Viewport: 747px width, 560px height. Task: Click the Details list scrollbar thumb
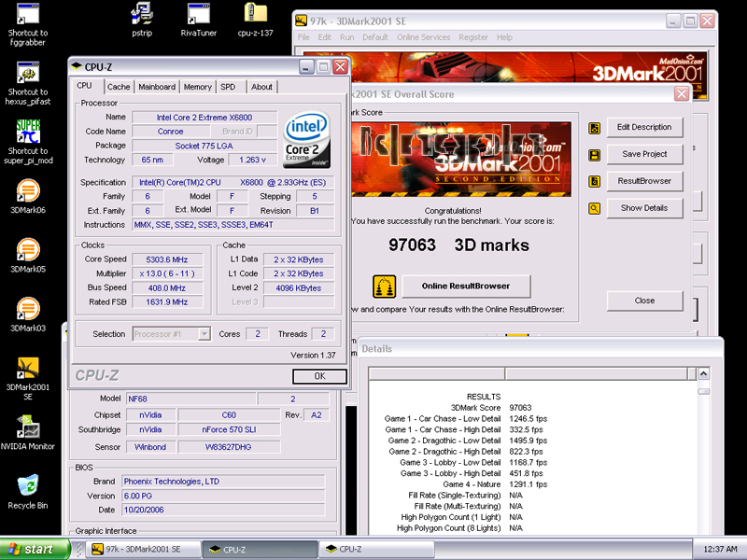point(704,392)
